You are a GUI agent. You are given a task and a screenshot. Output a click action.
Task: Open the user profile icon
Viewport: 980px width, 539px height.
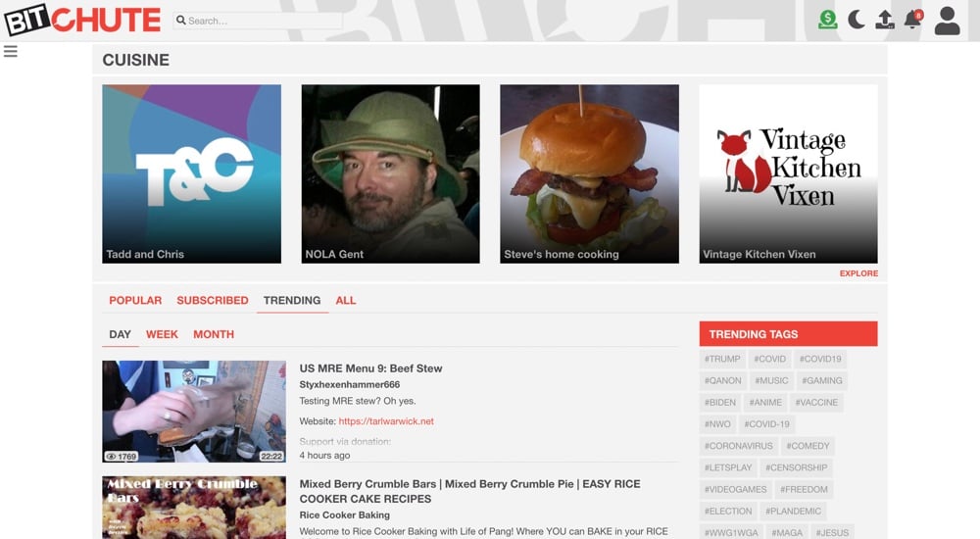[x=947, y=21]
